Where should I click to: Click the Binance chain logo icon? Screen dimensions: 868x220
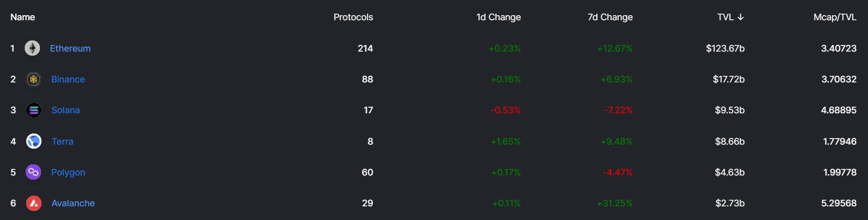coord(33,79)
